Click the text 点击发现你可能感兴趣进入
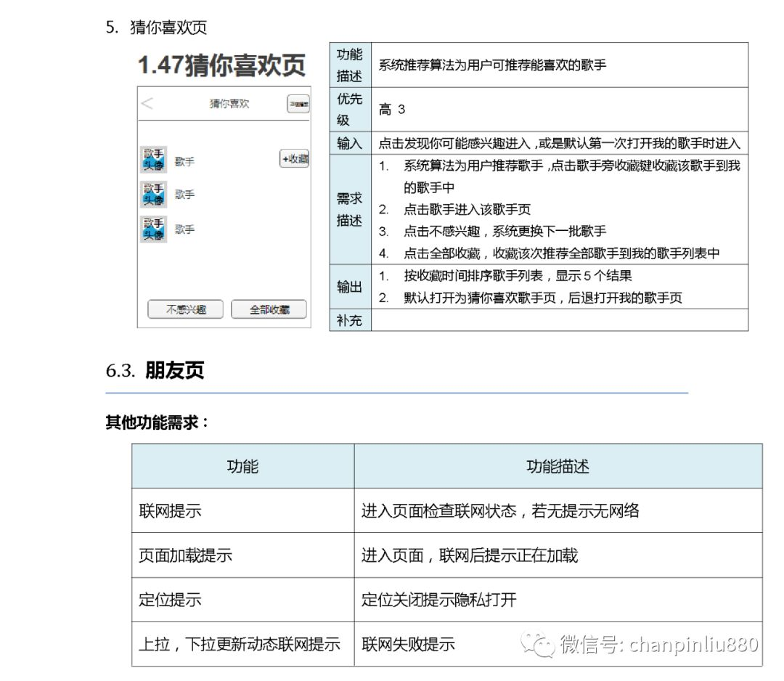 click(454, 144)
